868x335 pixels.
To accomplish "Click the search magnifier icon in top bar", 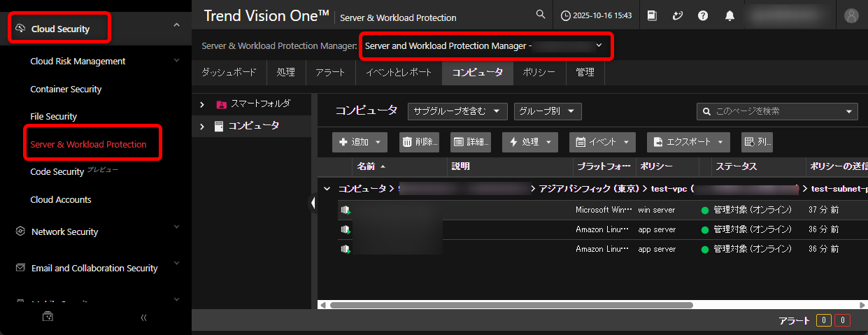I will tap(540, 15).
